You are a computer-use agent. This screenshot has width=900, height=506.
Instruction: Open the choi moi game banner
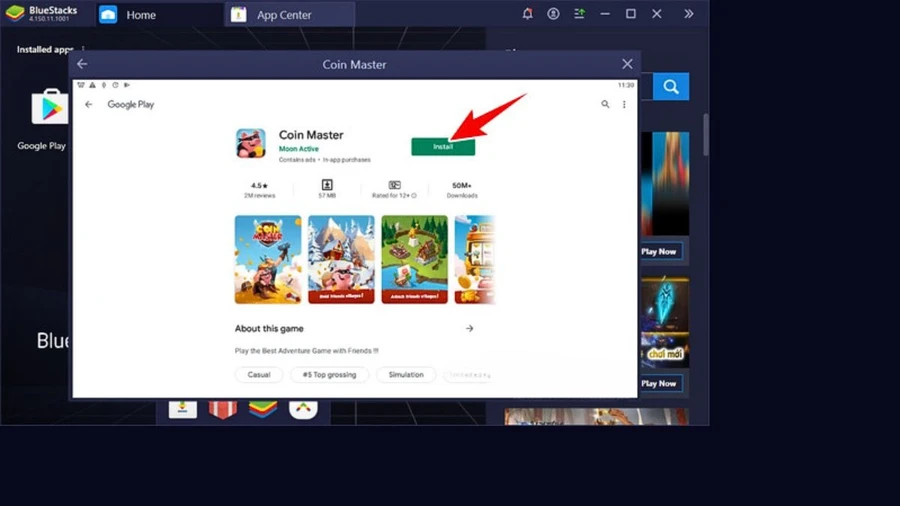(665, 323)
